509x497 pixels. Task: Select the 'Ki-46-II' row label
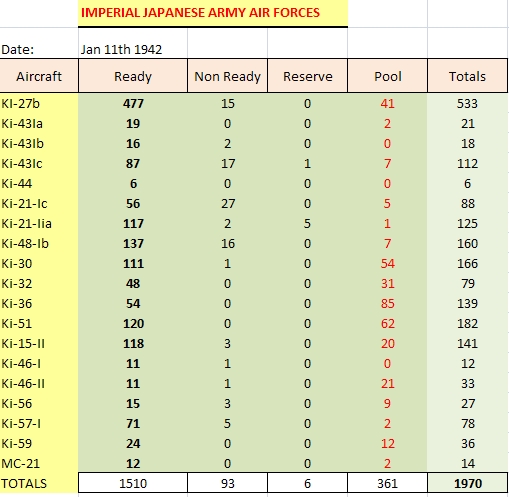[x=39, y=384]
